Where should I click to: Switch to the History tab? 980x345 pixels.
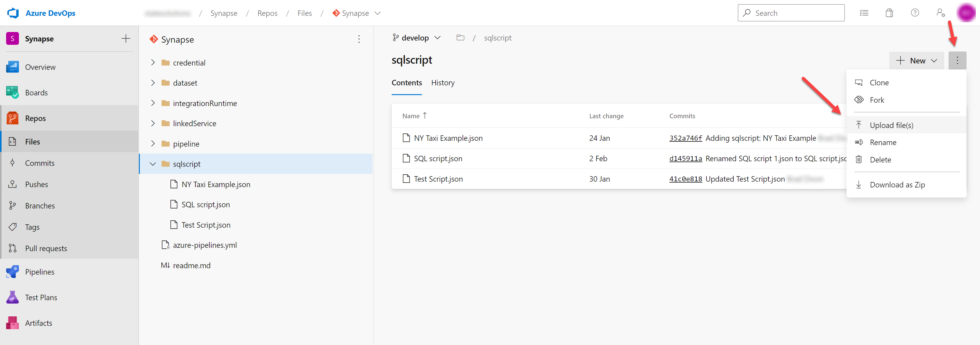pos(442,83)
